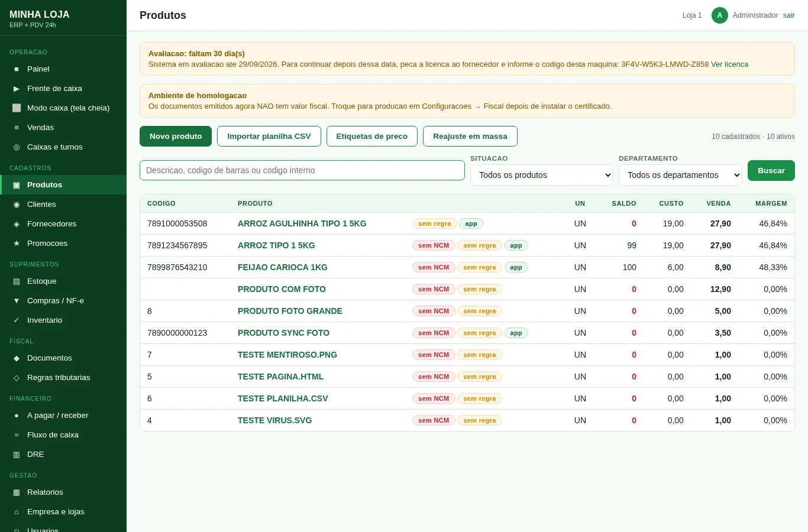
Task: Focus the product search input field
Action: click(302, 170)
